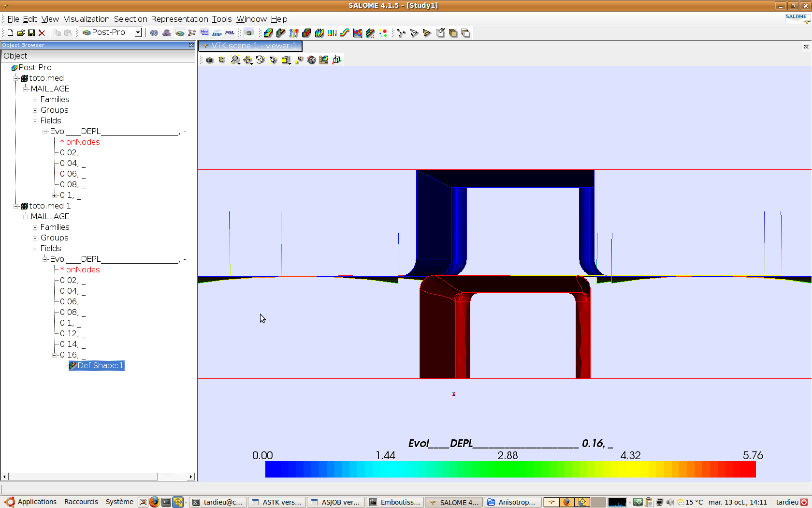Select the Def.Shape:1 tree item
The width and height of the screenshot is (812, 508).
100,366
